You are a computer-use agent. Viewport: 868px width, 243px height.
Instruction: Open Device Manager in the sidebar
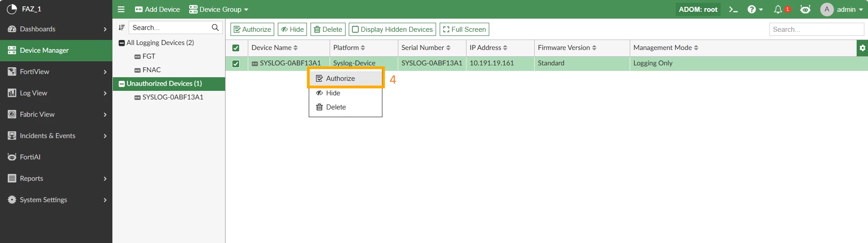point(56,50)
